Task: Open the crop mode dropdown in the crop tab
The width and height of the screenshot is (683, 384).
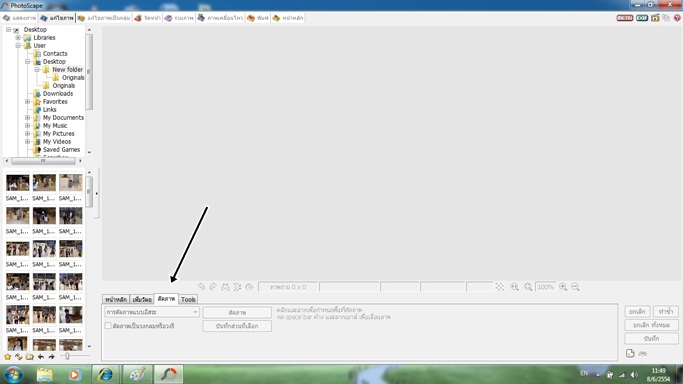Action: click(x=152, y=312)
